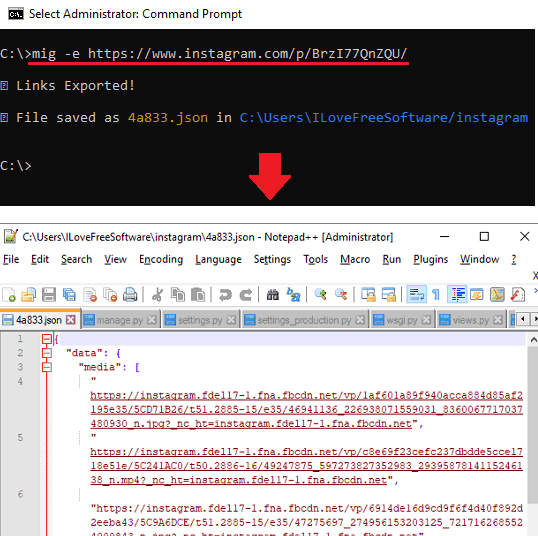Open the Macro menu
This screenshot has height=536, width=538.
(x=355, y=259)
